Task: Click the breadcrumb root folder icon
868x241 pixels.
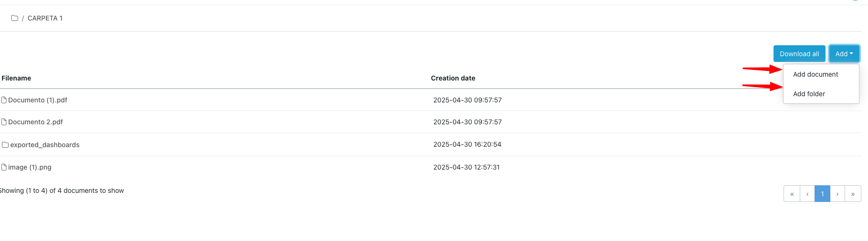Action: coord(15,18)
